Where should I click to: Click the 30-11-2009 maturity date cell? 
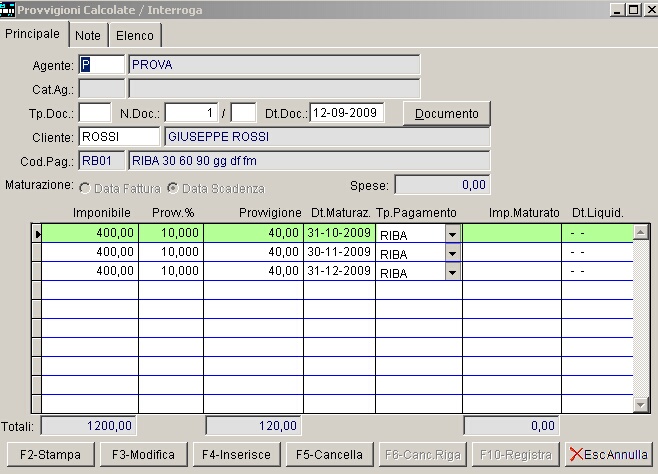click(339, 252)
